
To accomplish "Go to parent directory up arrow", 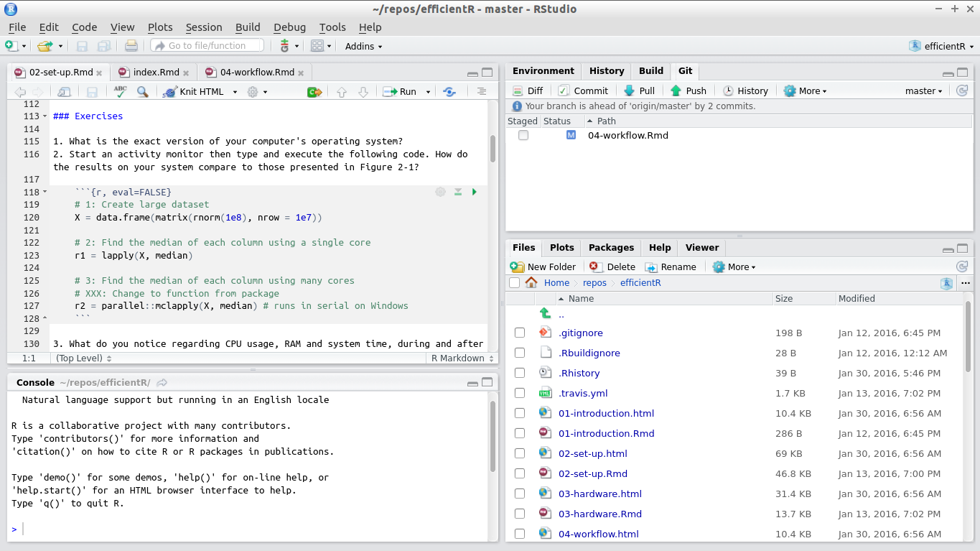I will [546, 313].
